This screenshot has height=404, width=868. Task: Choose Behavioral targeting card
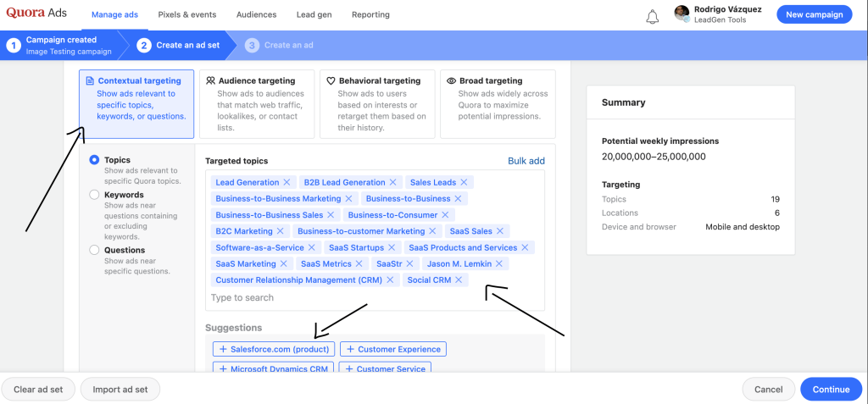coord(377,104)
